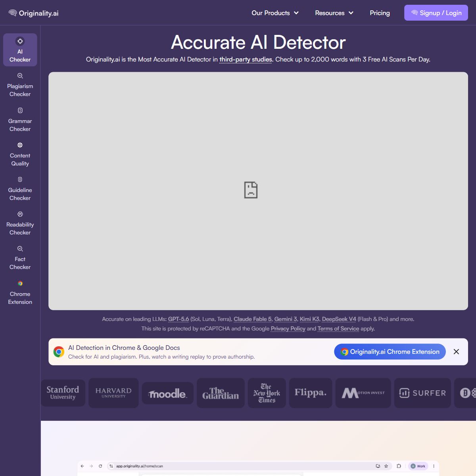Click the broken page sad-file icon
The width and height of the screenshot is (476, 476).
[x=251, y=190]
